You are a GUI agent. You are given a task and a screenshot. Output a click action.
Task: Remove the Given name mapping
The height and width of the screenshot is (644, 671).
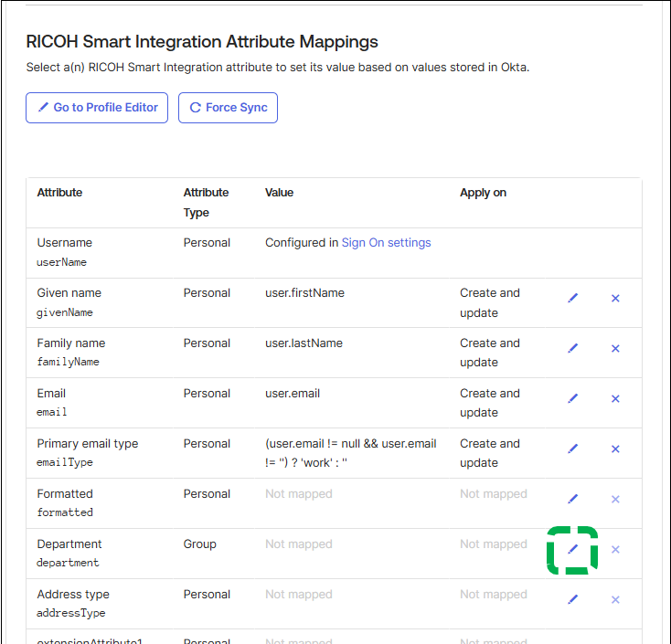(615, 298)
